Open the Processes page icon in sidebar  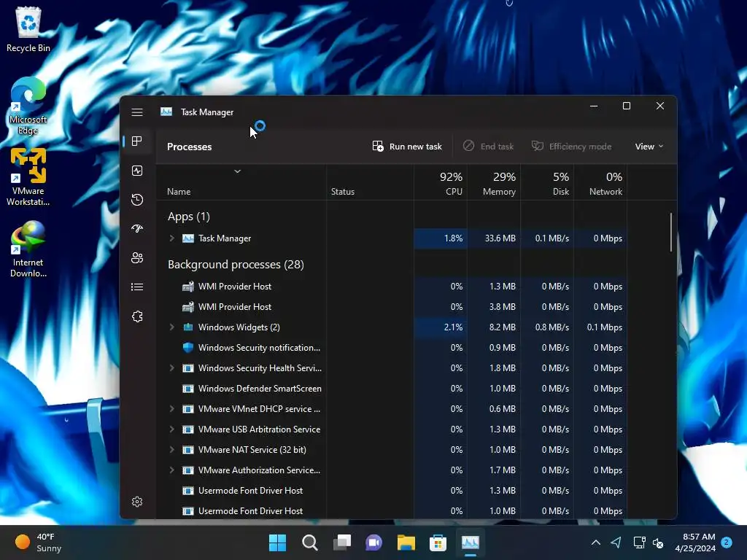tap(137, 141)
